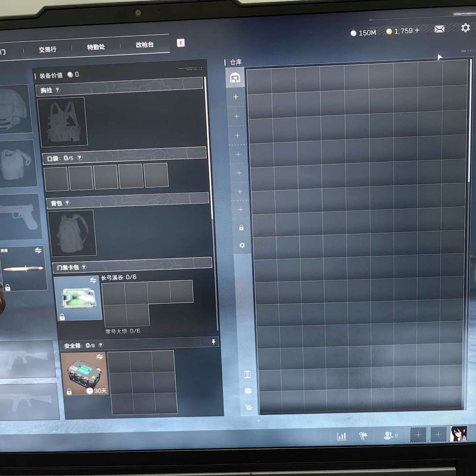This screenshot has width=476, height=476.
Task: Click swap arrows on knife slot
Action: coord(38,250)
